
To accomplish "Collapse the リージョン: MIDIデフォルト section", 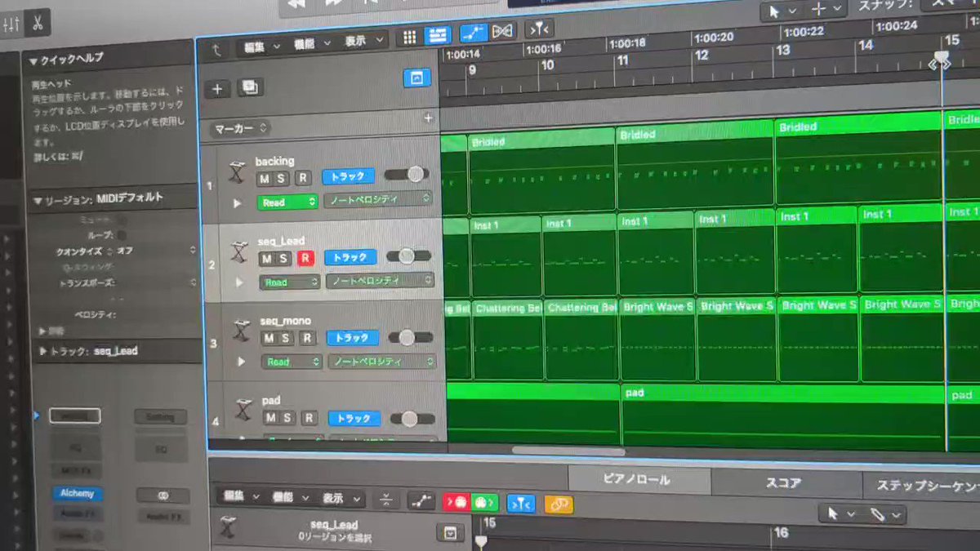I will point(38,200).
